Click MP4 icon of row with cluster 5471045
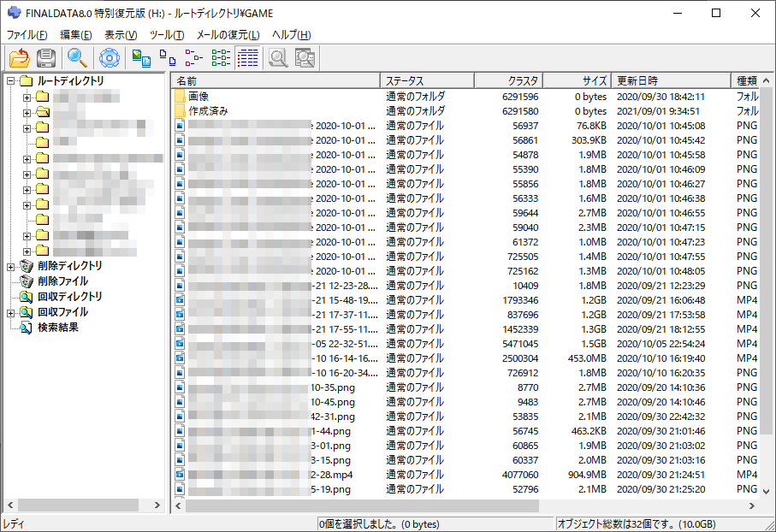The width and height of the screenshot is (776, 532). tap(180, 344)
